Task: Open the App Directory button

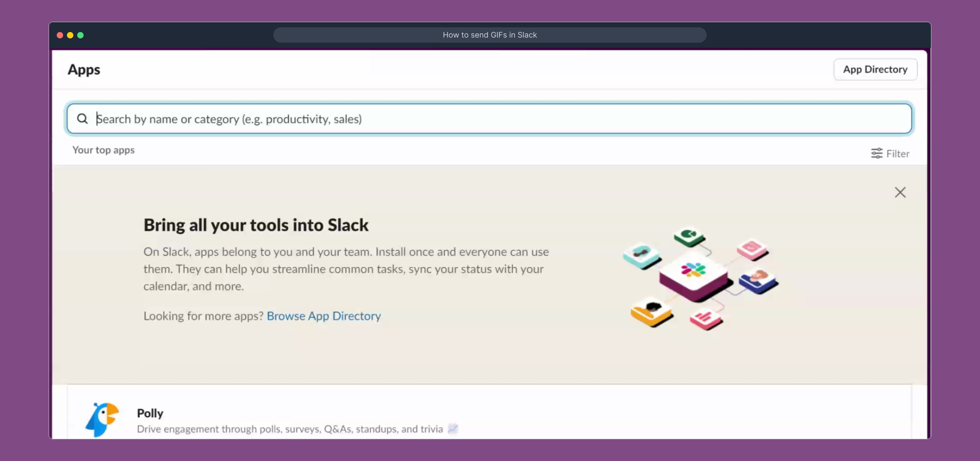Action: click(875, 69)
